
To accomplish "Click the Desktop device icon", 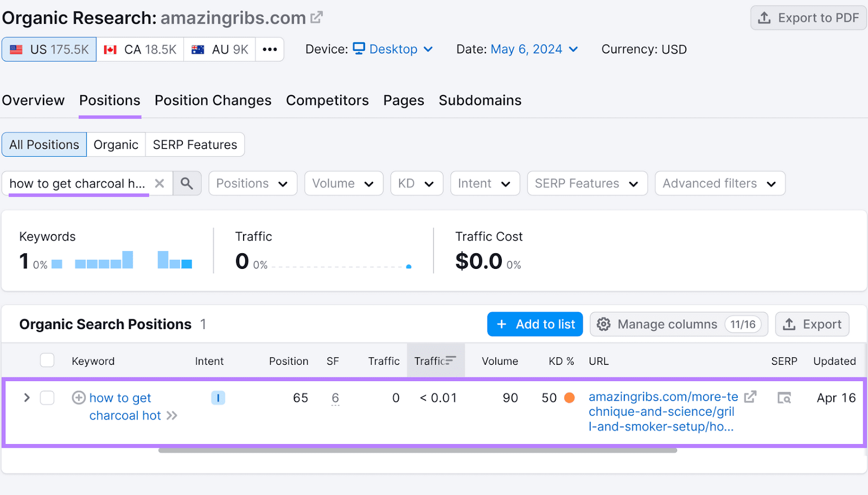I will click(359, 49).
